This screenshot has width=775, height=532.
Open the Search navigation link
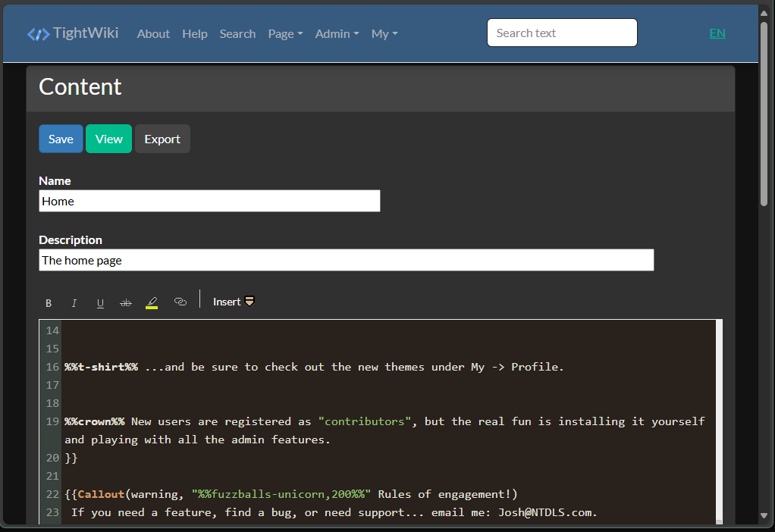pos(238,33)
